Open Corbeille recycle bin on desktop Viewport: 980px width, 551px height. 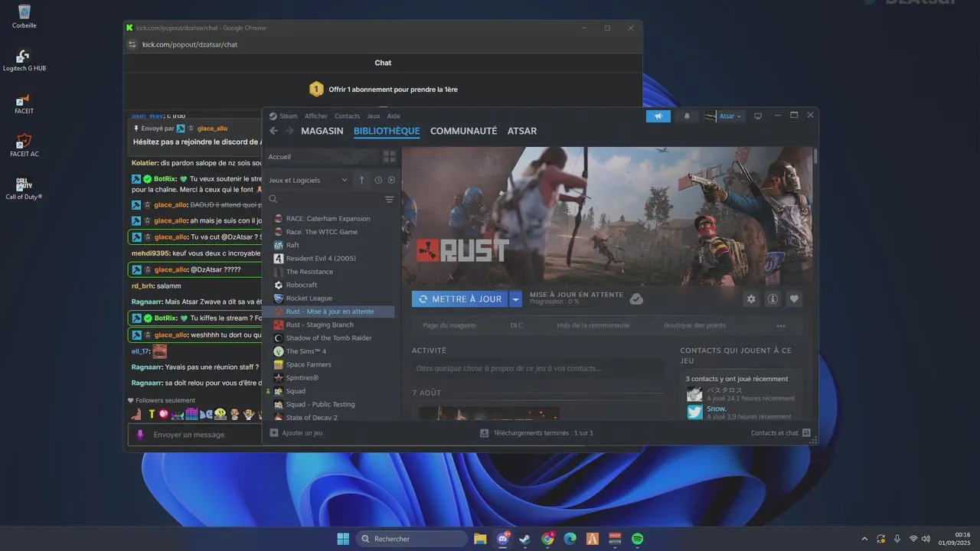click(x=24, y=16)
